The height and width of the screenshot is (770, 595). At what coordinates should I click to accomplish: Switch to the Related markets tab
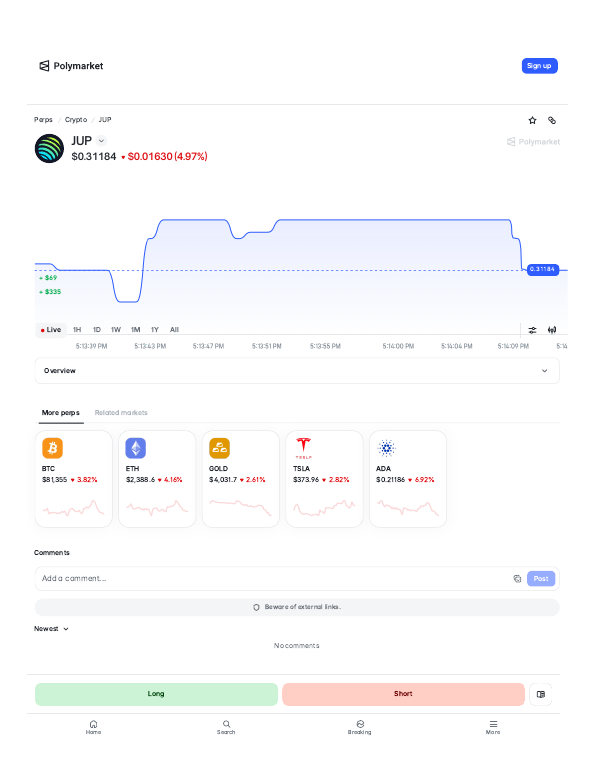click(x=121, y=413)
